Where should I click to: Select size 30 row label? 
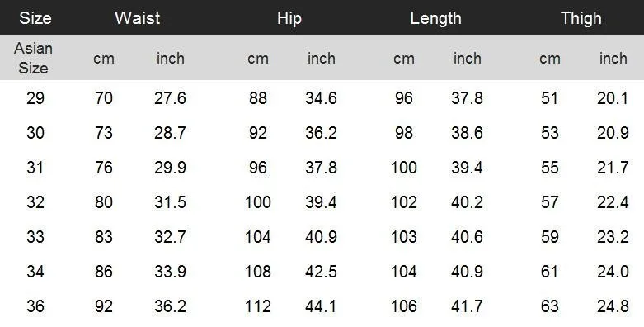pyautogui.click(x=35, y=133)
